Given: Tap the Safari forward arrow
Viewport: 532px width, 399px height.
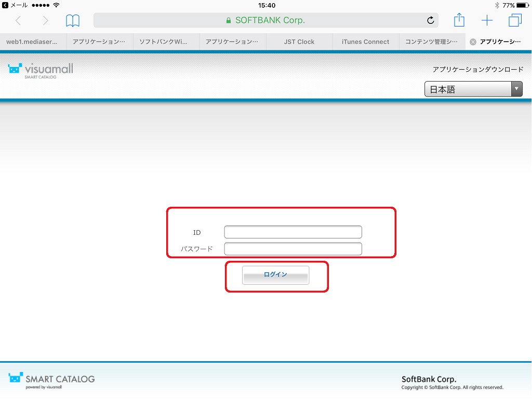Looking at the screenshot, I should tap(45, 21).
